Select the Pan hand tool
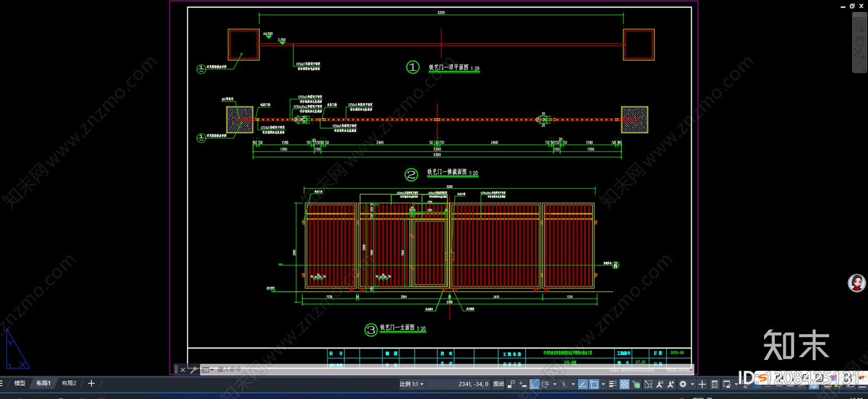This screenshot has height=399, width=868. click(x=859, y=42)
